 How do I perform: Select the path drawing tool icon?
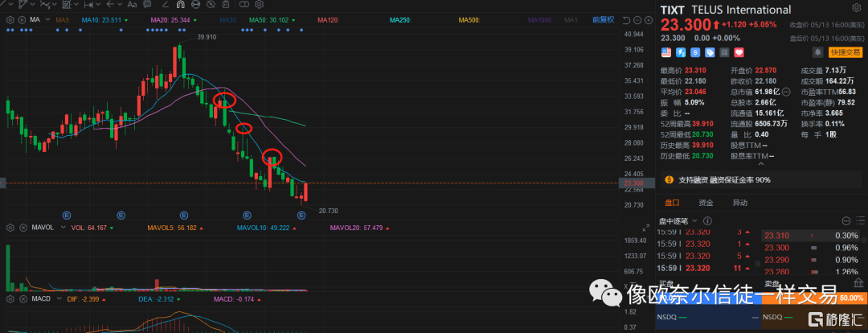point(23,5)
